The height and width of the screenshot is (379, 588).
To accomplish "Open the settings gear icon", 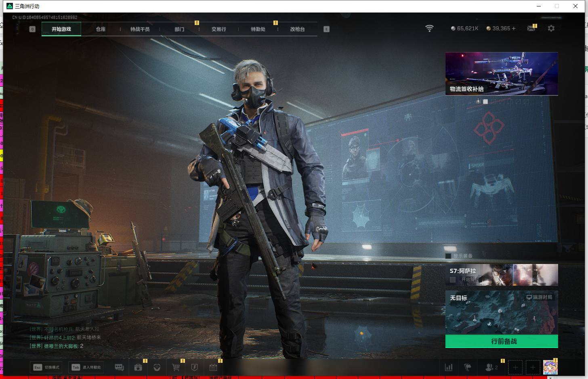I will click(551, 28).
